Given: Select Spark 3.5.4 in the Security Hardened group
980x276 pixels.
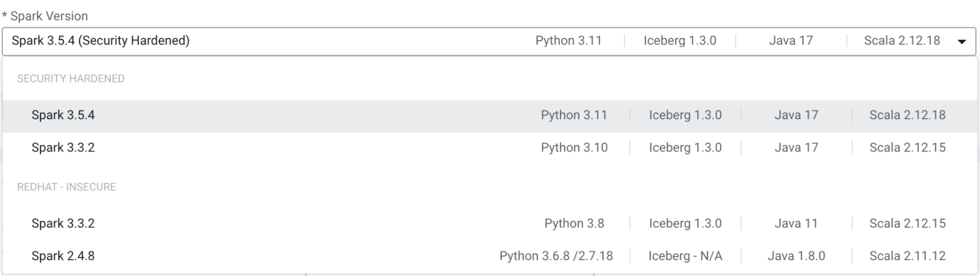Looking at the screenshot, I should click(63, 115).
